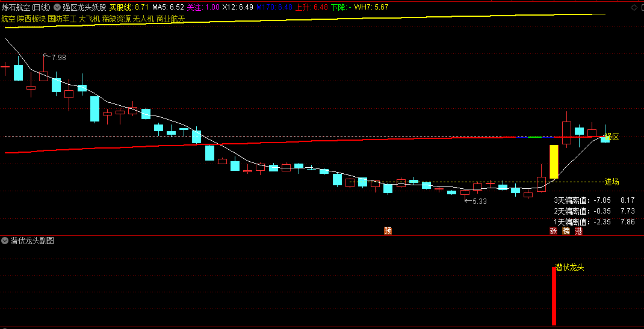Click the WH7: 5.67 value
The width and height of the screenshot is (644, 329).
tap(371, 7)
